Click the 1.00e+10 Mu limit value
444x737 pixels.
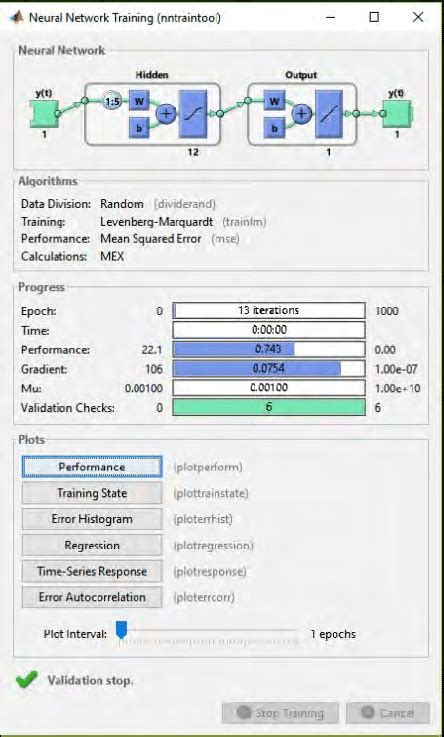coord(397,389)
